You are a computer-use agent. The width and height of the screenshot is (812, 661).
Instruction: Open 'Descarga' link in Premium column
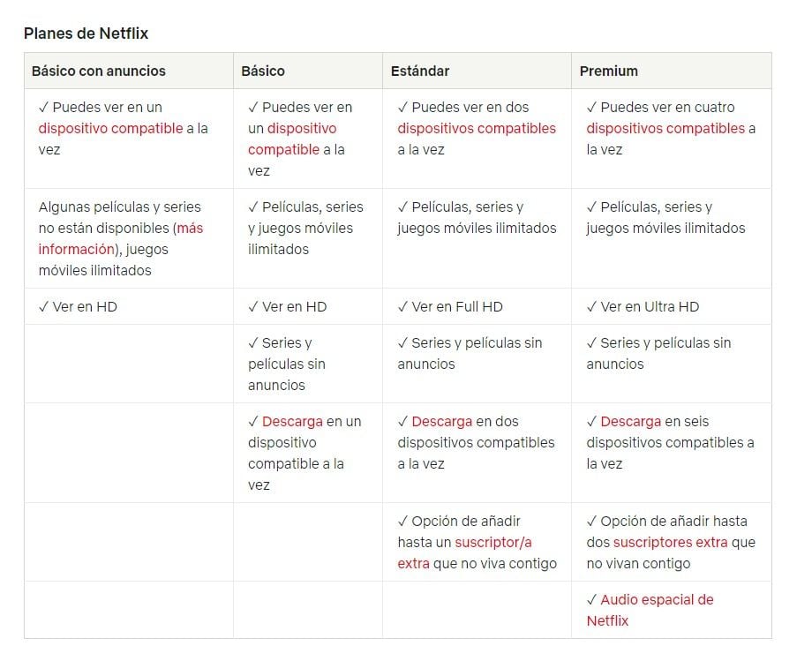point(631,421)
